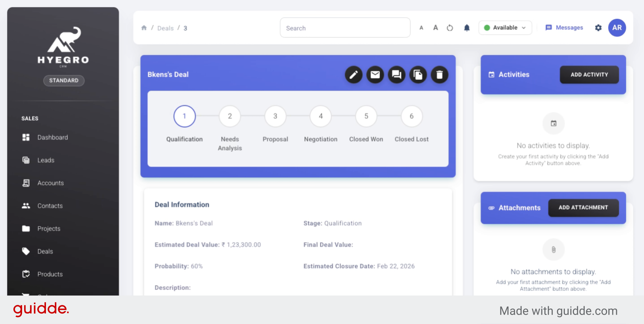Click the ADD ATTACHMENT button
644x324 pixels.
583,208
